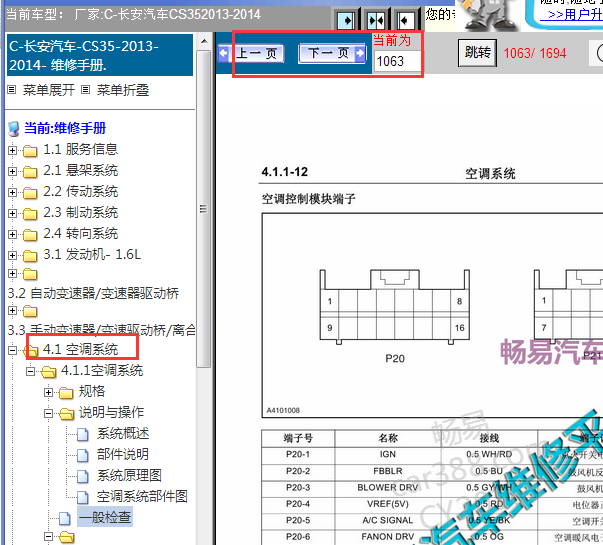Open the 系统概述 document

pos(123,433)
